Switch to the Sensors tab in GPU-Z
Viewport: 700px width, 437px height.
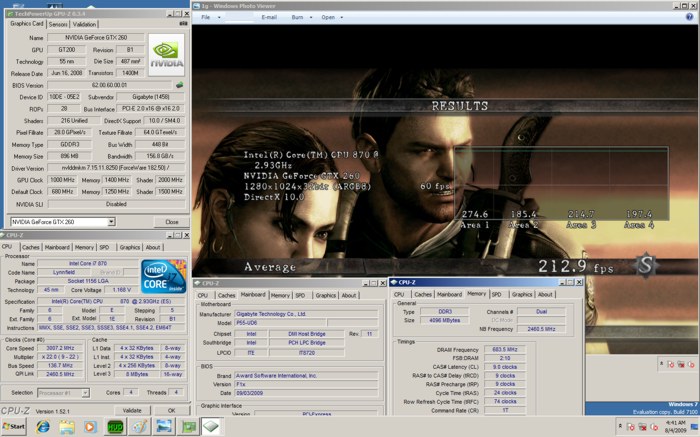click(58, 24)
